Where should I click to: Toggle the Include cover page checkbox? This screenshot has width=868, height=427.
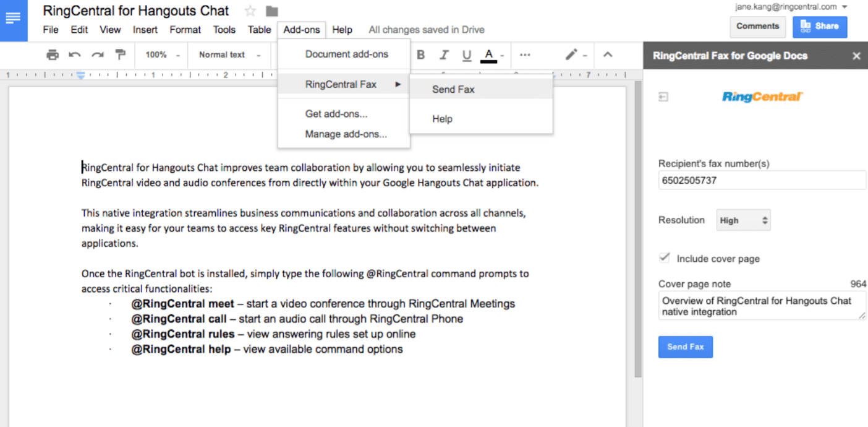point(665,258)
